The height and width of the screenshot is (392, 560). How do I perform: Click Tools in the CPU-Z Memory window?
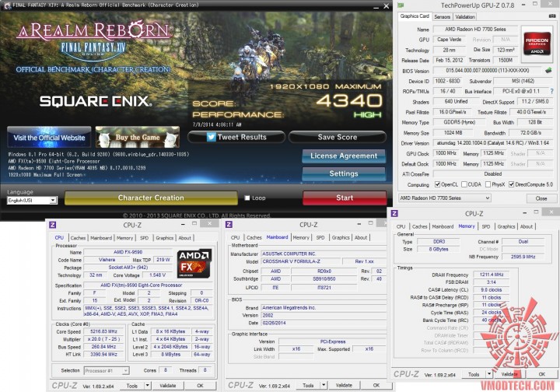(x=474, y=374)
